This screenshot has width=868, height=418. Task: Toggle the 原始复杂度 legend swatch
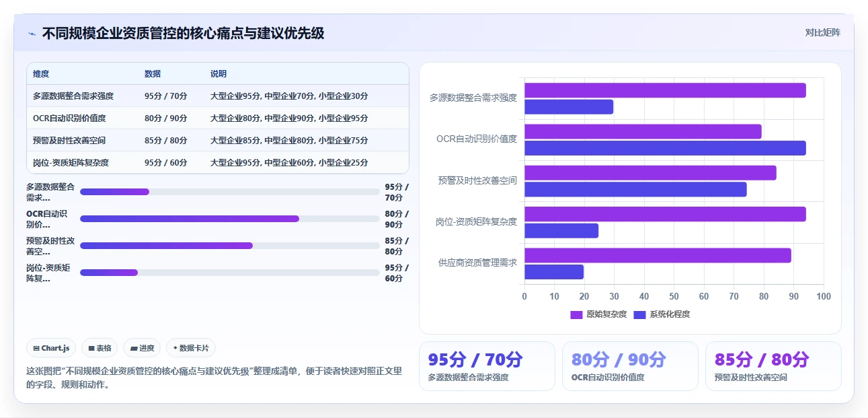[x=576, y=314]
